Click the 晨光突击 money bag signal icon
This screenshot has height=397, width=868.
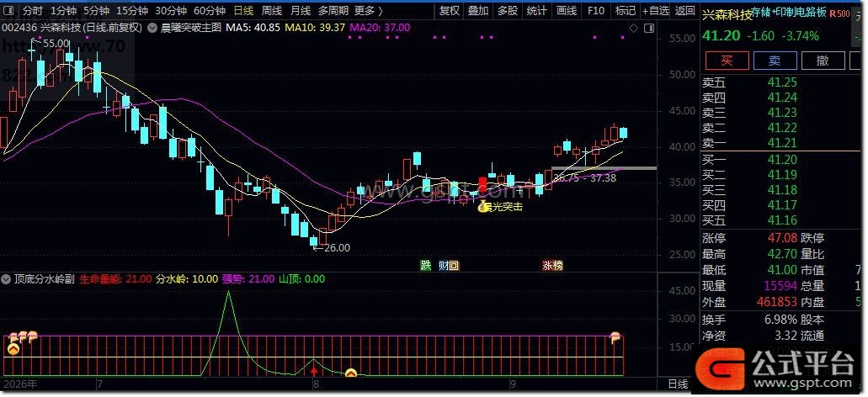(x=484, y=207)
